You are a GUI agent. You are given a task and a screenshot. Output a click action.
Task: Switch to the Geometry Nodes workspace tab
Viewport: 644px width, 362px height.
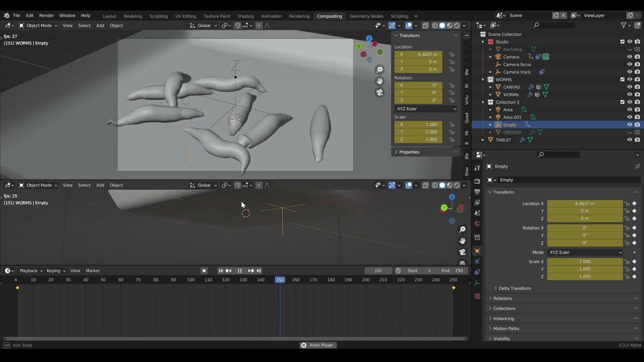click(366, 16)
